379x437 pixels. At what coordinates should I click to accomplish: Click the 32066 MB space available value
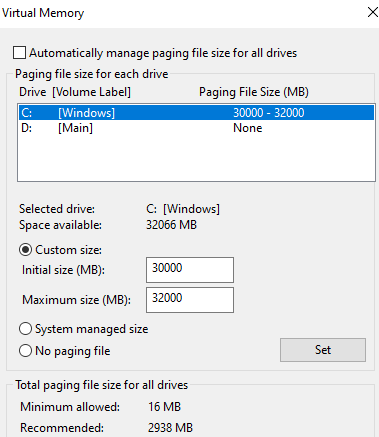[x=171, y=225]
